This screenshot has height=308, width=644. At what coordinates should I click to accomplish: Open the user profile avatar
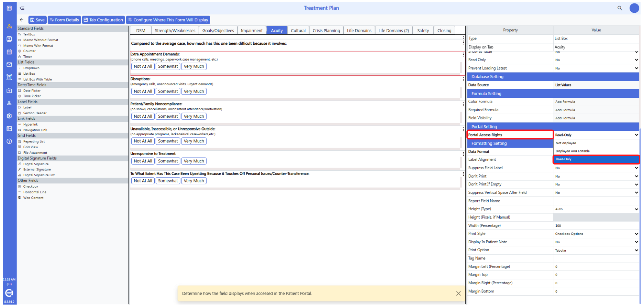(x=634, y=8)
